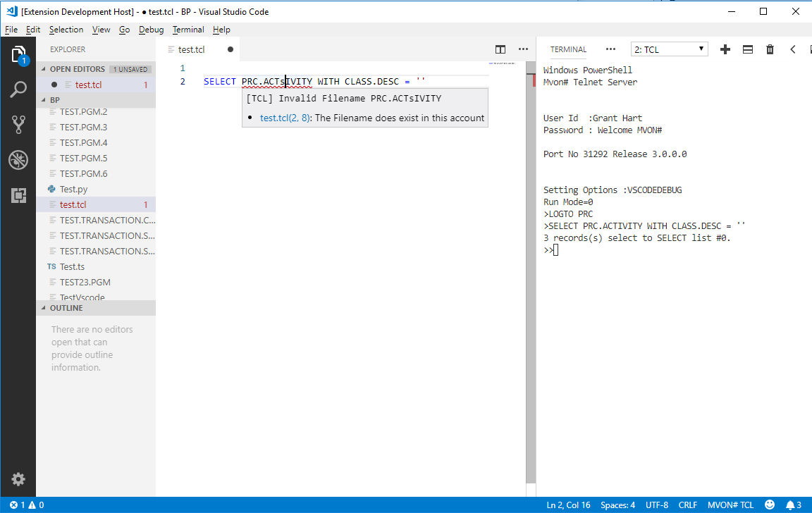The image size is (812, 513).
Task: Change the UTF-8 encoding
Action: point(657,505)
